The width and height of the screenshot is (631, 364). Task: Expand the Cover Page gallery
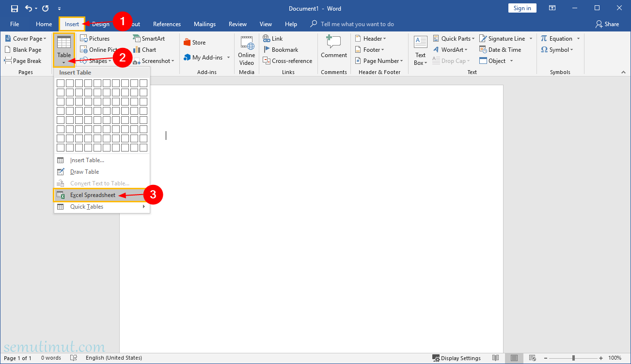[45, 39]
